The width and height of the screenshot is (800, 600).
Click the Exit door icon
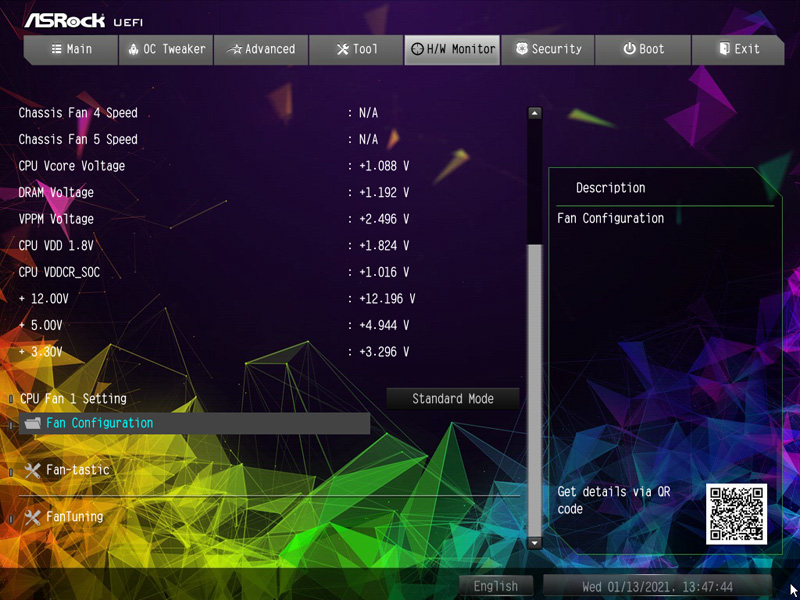[724, 49]
